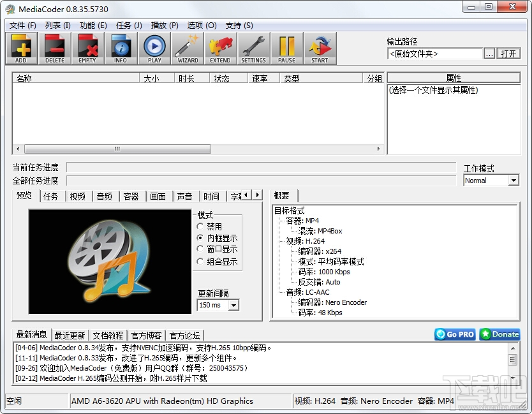
Task: Open SETTINGS with the wrench icon
Action: click(x=254, y=48)
